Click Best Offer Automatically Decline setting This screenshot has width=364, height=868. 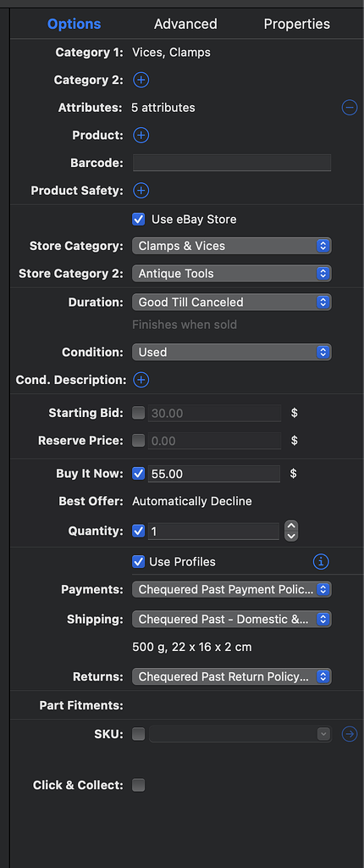coord(192,502)
